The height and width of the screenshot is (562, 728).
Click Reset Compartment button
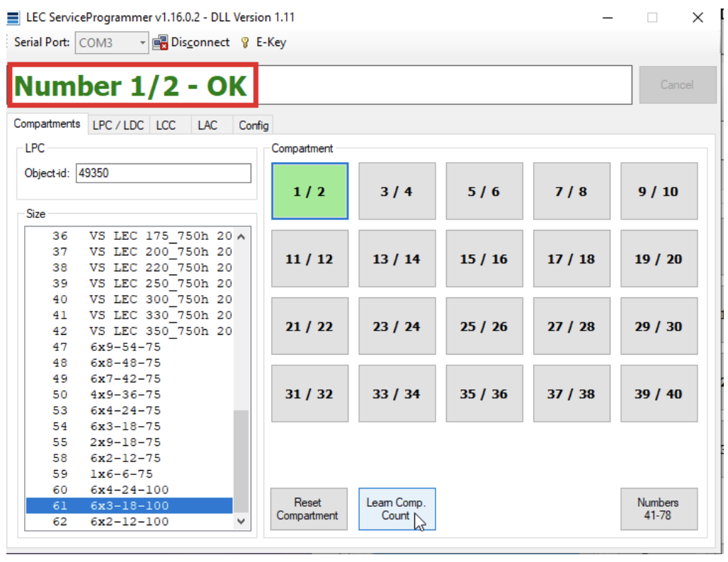309,509
